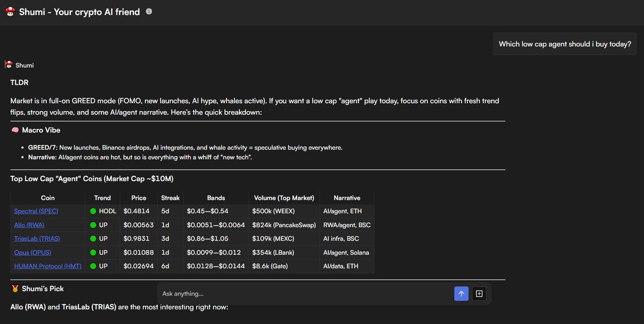This screenshot has width=644, height=324.
Task: Click the price $0.01088 cell
Action: [138, 253]
